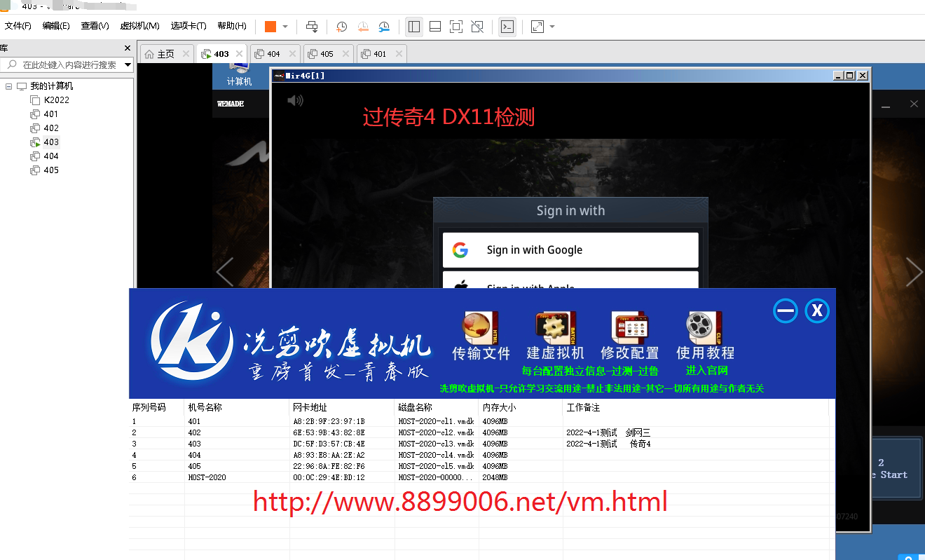Take a snapshot of the virtual machine
Screen dimensions: 925x560
(x=341, y=27)
